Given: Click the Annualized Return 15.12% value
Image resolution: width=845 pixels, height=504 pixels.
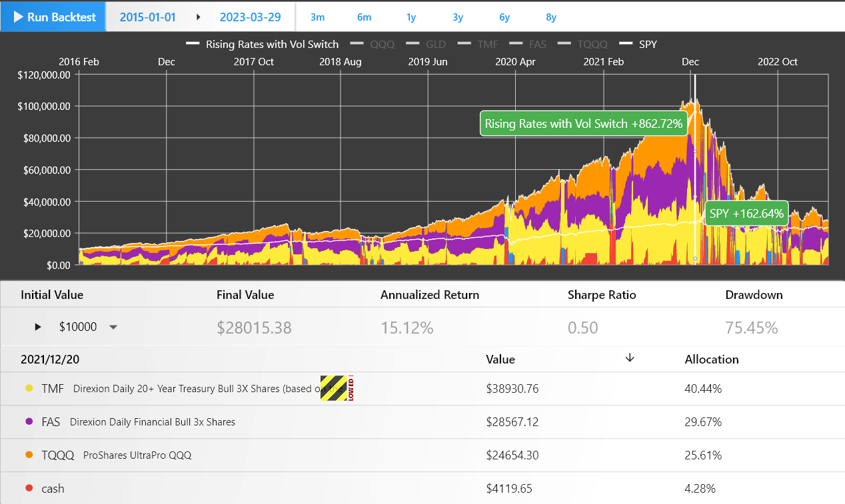Looking at the screenshot, I should (407, 328).
